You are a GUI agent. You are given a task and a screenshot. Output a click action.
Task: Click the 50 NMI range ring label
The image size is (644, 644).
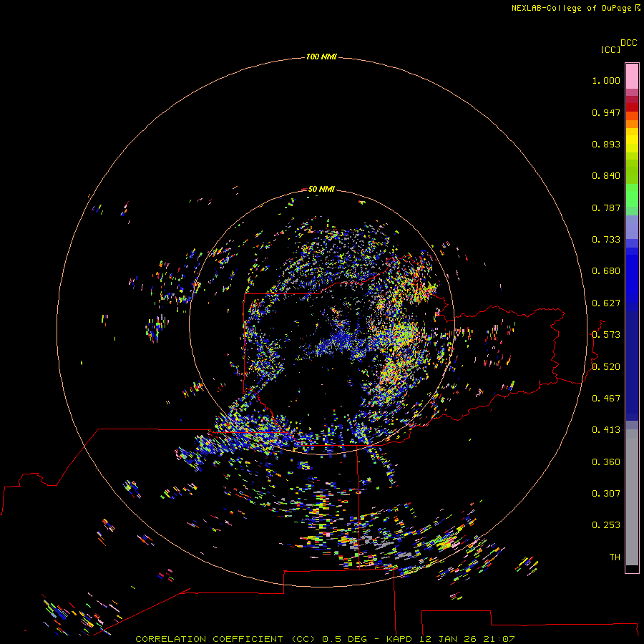(x=321, y=189)
